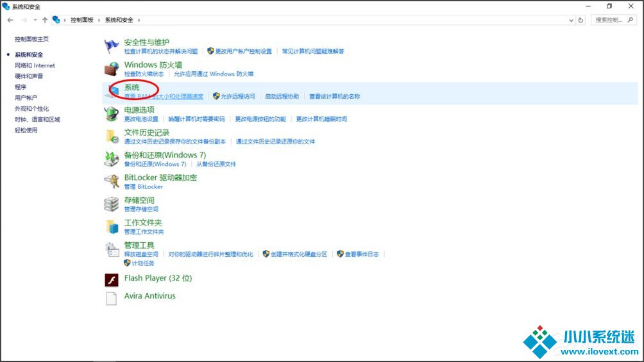The height and width of the screenshot is (362, 644).
Task: Click the 工作文件夹 icon
Action: [112, 227]
